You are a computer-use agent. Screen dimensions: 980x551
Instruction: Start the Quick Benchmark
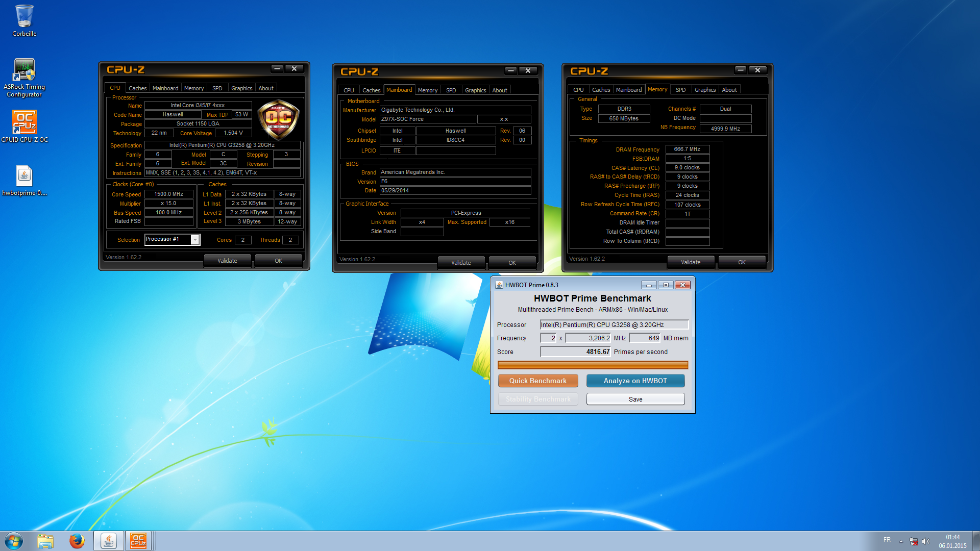[x=538, y=381]
